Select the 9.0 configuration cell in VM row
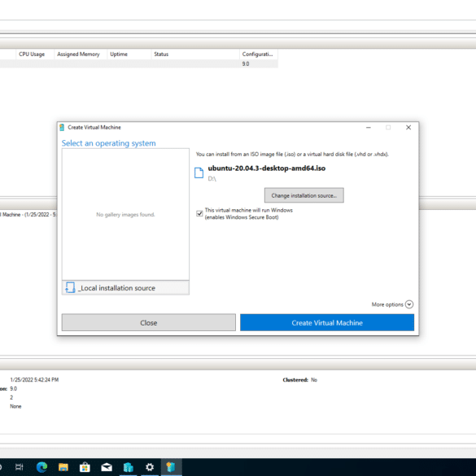The width and height of the screenshot is (476, 476). [x=246, y=63]
